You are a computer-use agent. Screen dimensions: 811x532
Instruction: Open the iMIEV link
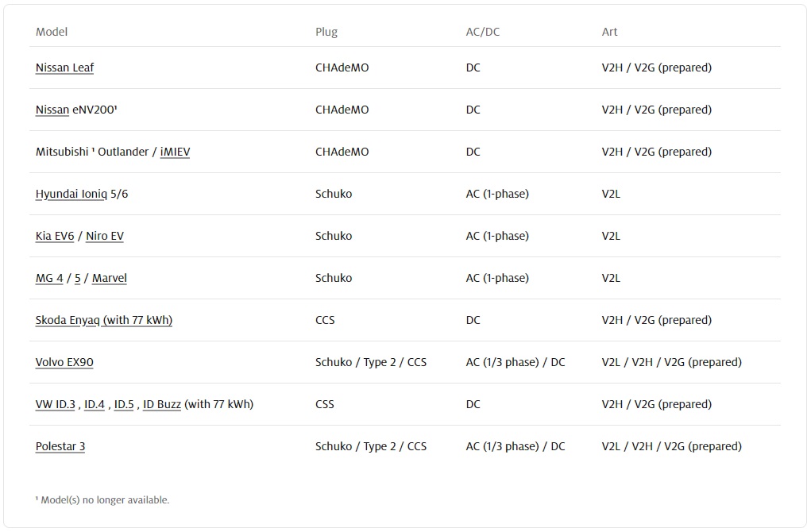tap(175, 152)
